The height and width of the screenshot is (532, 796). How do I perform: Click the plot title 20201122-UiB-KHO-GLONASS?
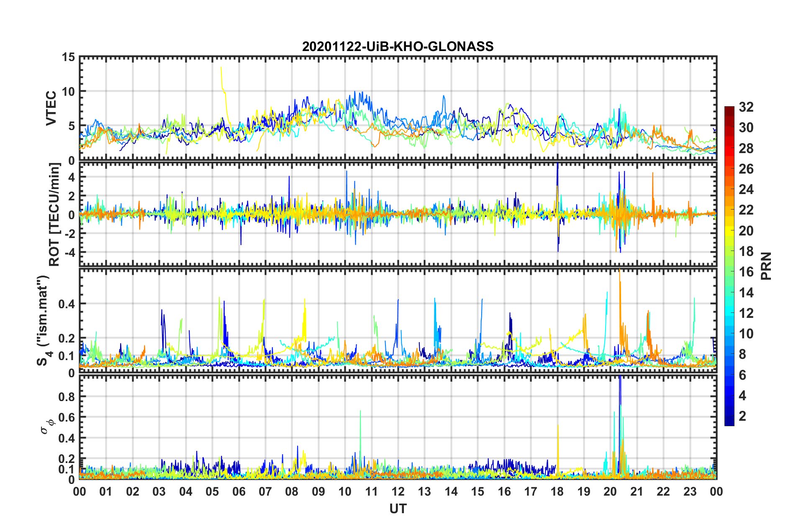[x=398, y=46]
